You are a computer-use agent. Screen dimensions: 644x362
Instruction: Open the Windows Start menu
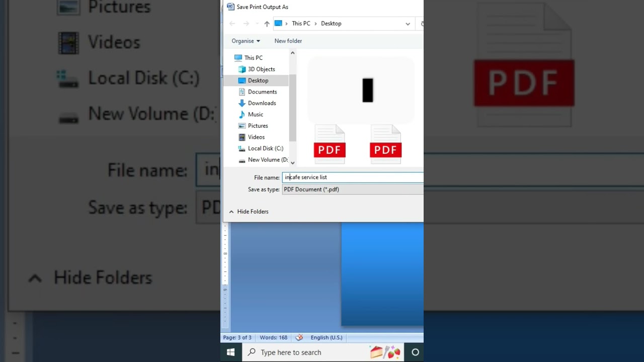(x=231, y=352)
